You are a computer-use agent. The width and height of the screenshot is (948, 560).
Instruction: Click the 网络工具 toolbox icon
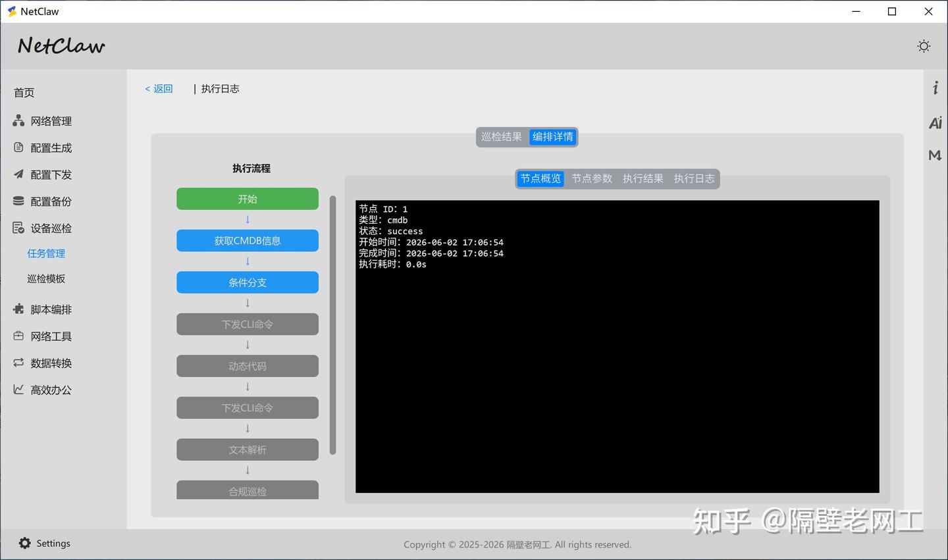pos(18,336)
